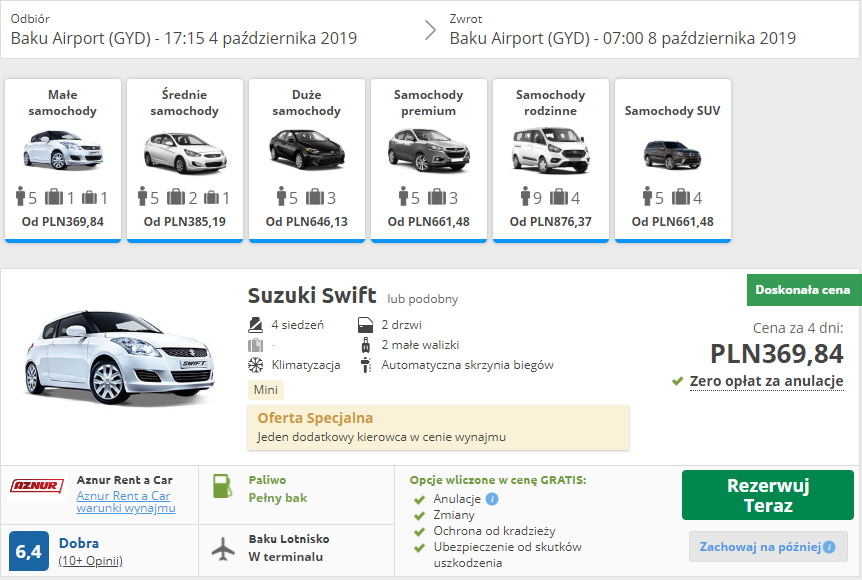Click the Od PLN385,19 price label
The image size is (862, 580).
185,222
